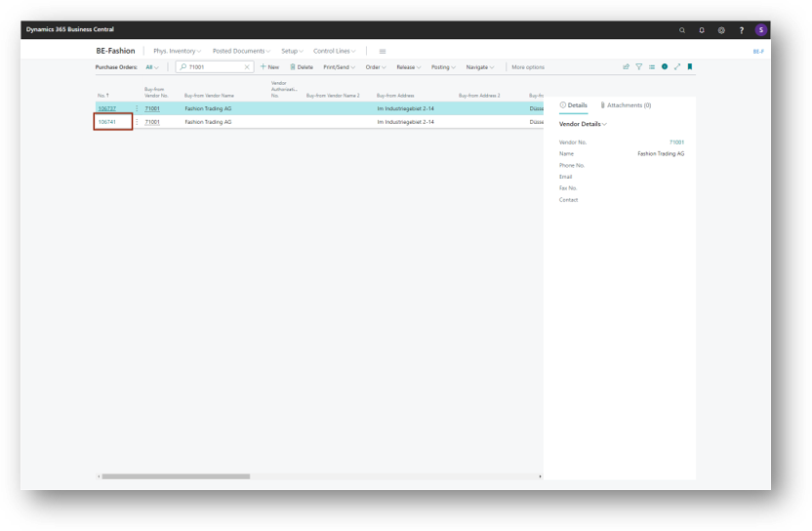Click the Vendor Authorization No. column header

pos(284,89)
